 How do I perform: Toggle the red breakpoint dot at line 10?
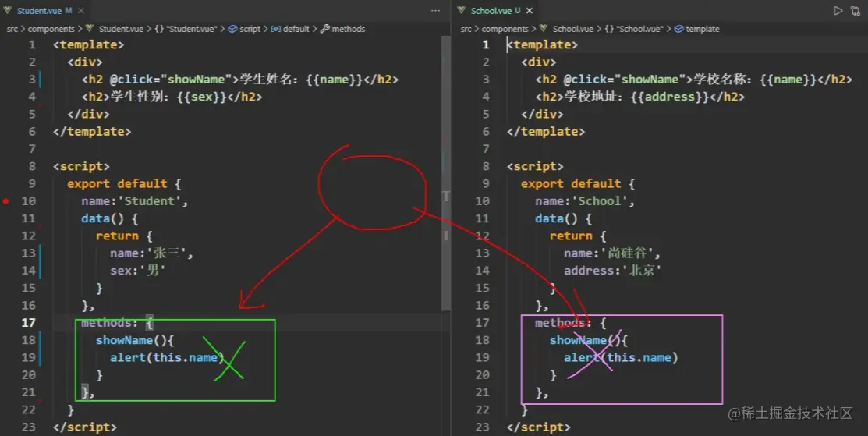point(6,201)
